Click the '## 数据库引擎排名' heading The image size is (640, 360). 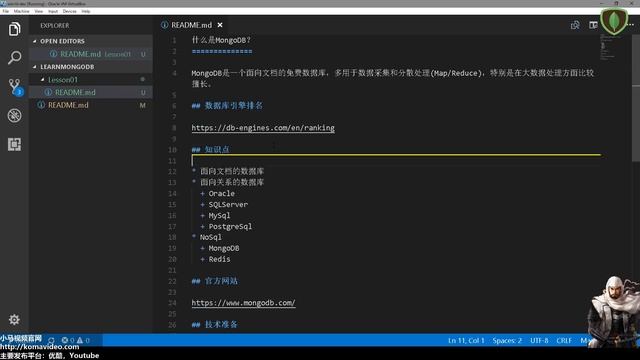tap(227, 106)
